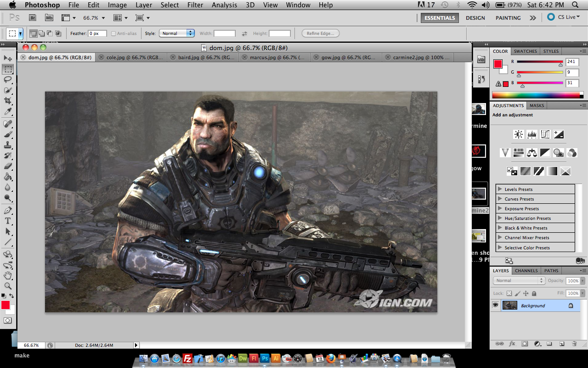
Task: Switch to Design workspace
Action: tap(475, 18)
